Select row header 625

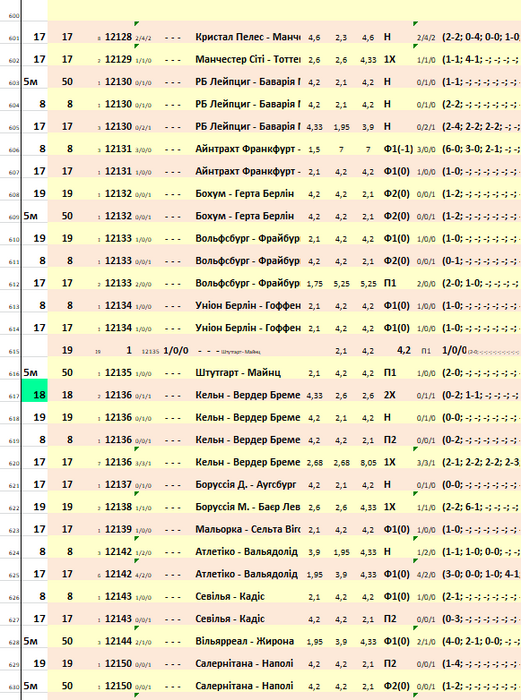(x=14, y=575)
